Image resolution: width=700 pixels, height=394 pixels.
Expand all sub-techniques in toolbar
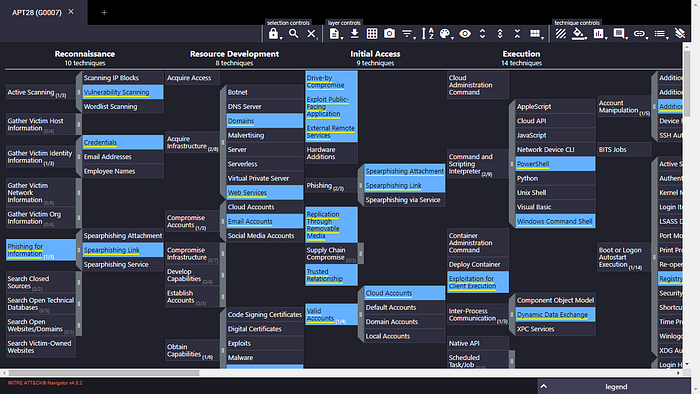pyautogui.click(x=482, y=33)
